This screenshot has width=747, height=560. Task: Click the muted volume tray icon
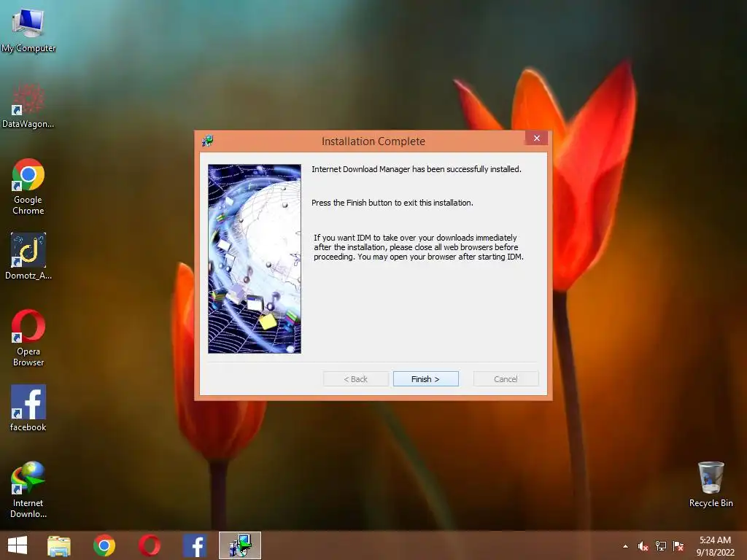point(643,546)
